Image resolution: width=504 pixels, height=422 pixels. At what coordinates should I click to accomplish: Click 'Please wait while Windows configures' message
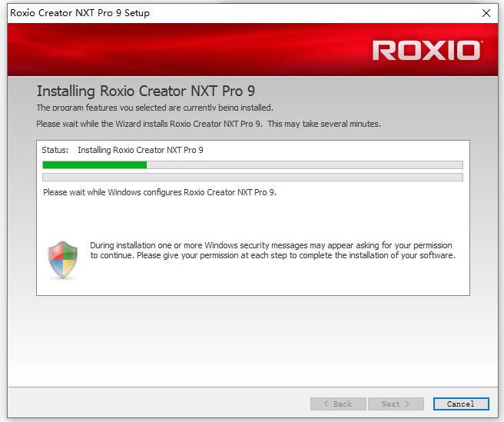[160, 192]
